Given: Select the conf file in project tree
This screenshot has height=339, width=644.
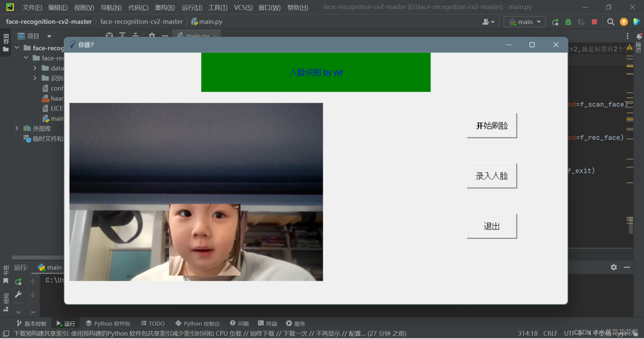Looking at the screenshot, I should click(x=53, y=88).
